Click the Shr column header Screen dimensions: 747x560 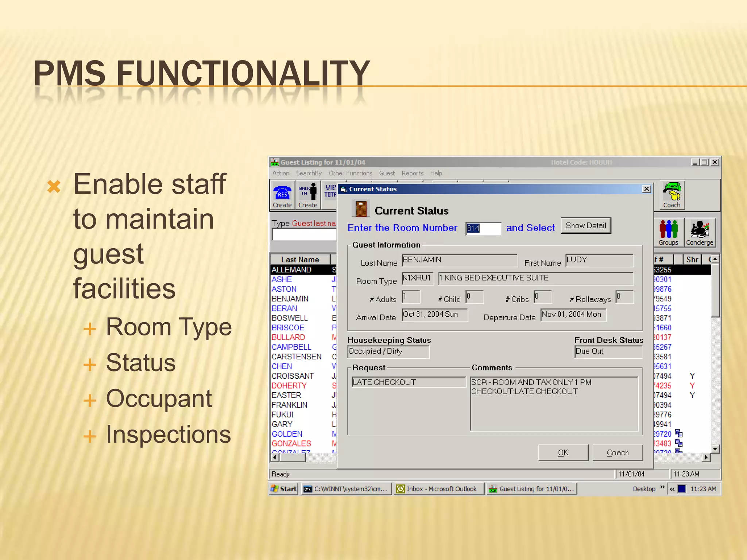pyautogui.click(x=692, y=260)
